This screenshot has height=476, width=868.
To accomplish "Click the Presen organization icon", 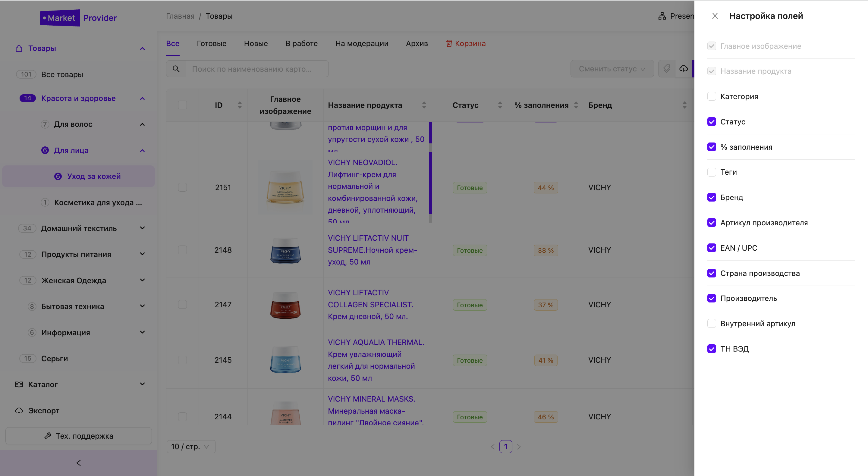I will click(662, 16).
